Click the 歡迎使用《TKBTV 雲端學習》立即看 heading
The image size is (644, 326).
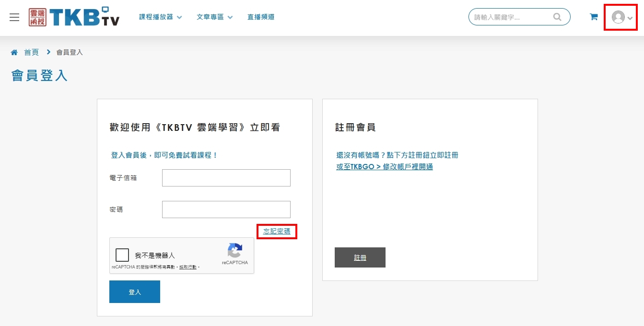point(195,128)
